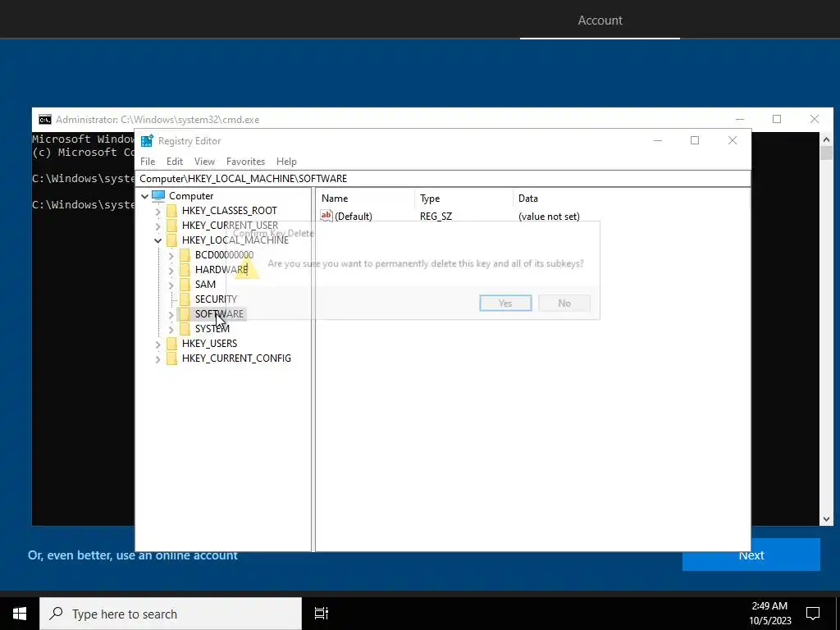
Task: Expand the HKEY_USERS node
Action: coord(158,345)
